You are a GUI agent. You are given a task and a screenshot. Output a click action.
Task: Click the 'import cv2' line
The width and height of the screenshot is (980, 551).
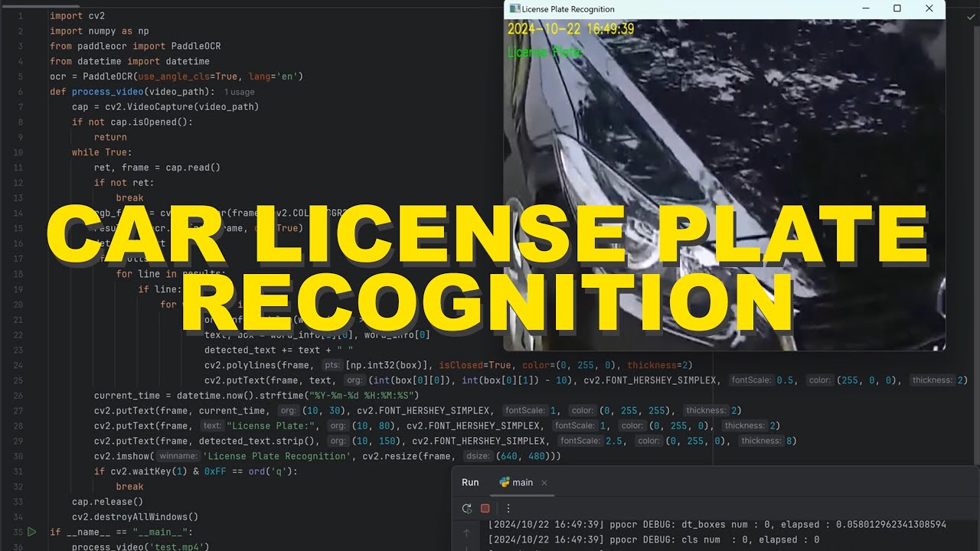click(x=77, y=15)
